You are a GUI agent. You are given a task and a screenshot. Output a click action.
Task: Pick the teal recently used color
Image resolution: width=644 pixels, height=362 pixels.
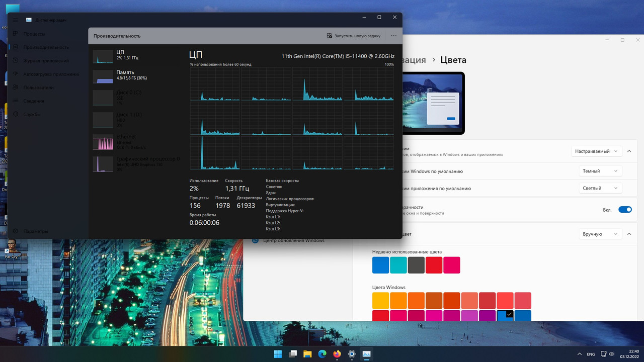(398, 265)
